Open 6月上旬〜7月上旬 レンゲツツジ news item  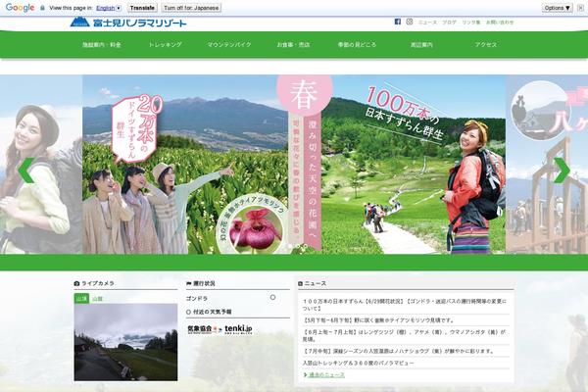pyautogui.click(x=404, y=335)
